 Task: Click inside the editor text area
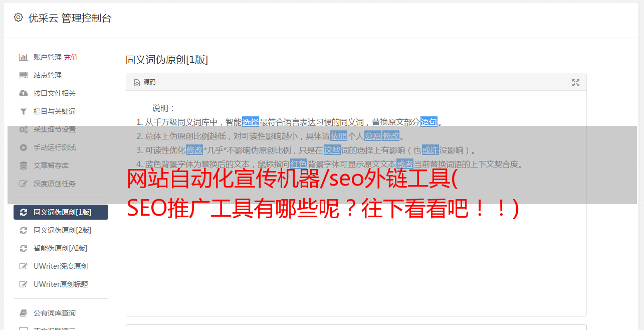pos(356,251)
